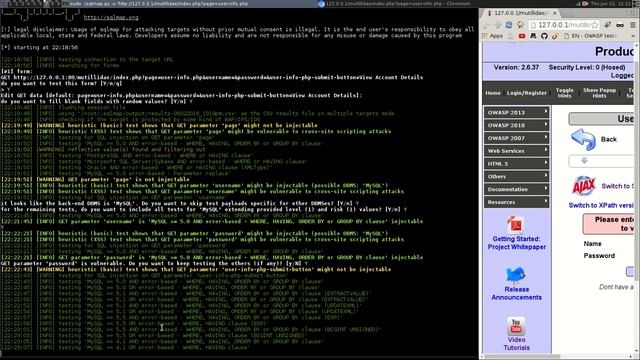Screen dimensions: 640x360
Task: Expand the OWASP 2013 menu
Action: (516, 112)
